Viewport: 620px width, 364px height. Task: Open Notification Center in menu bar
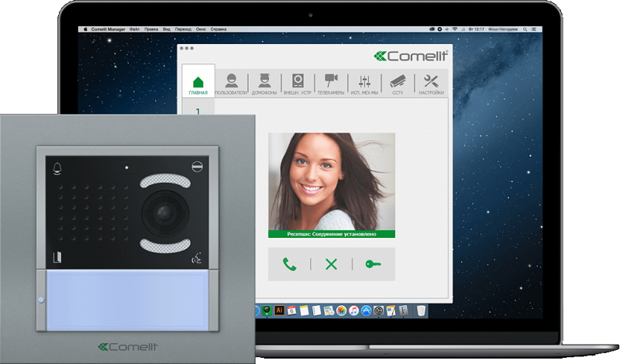(x=535, y=29)
